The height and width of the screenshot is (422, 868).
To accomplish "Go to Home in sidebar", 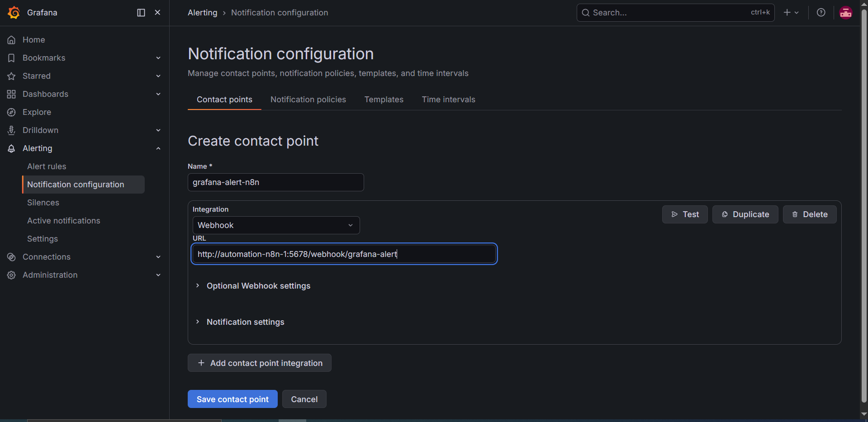I will 33,40.
